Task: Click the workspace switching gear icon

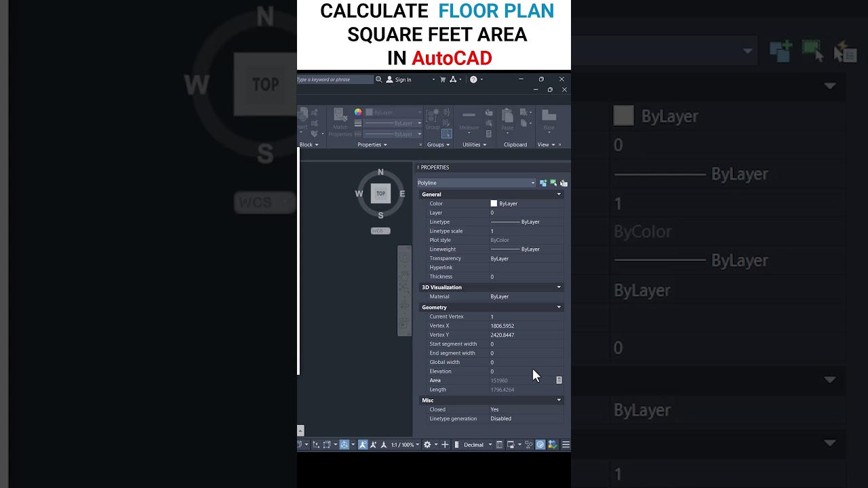Action: coord(427,445)
